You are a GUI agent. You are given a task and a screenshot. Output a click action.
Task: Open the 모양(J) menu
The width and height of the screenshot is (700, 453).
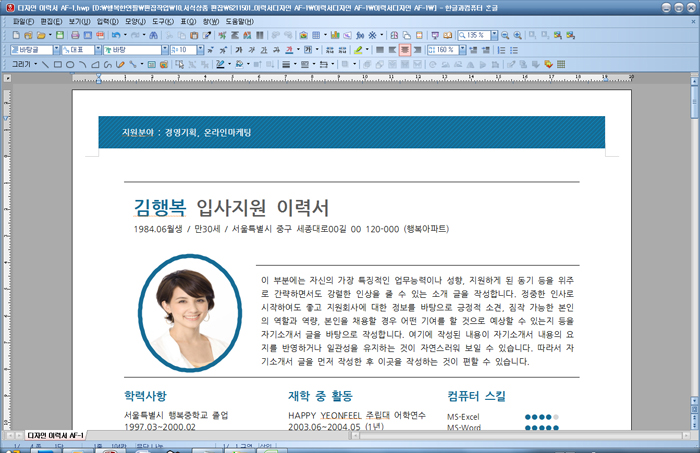coord(135,21)
